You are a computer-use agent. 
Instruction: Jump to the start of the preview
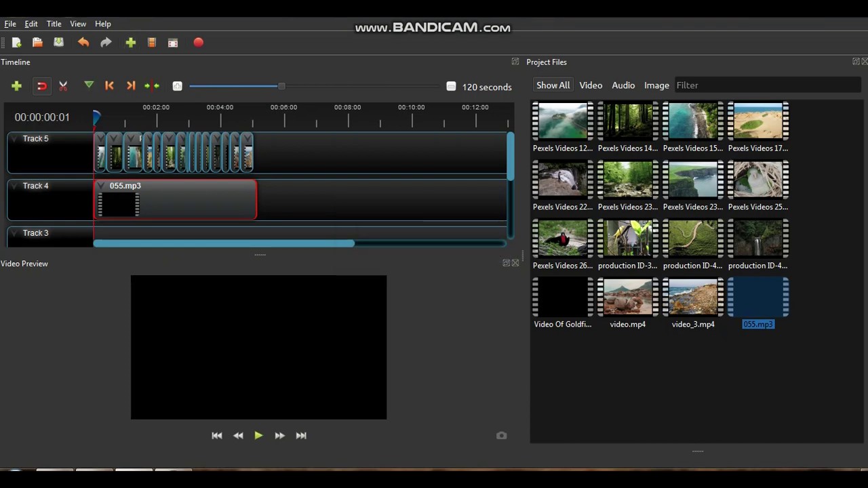pos(217,436)
